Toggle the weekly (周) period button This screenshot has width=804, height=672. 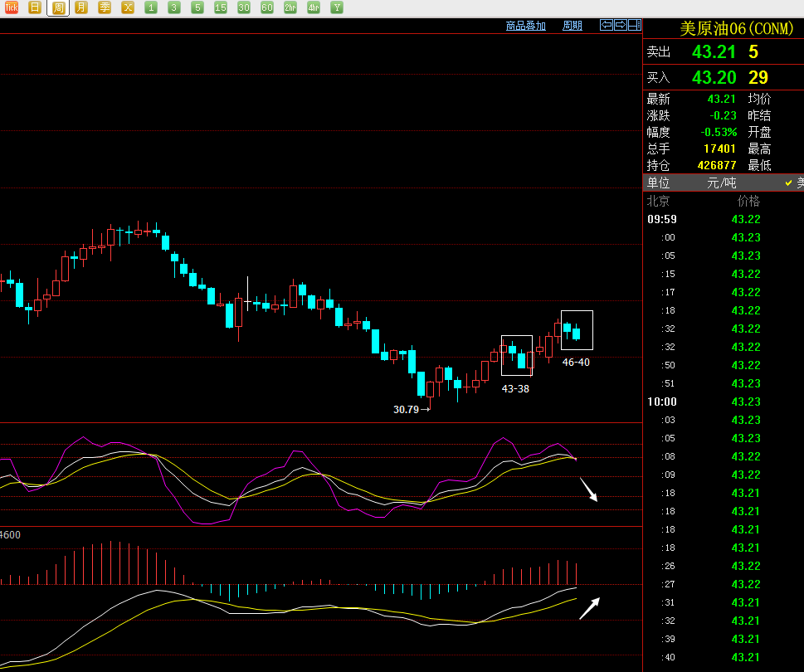[58, 7]
